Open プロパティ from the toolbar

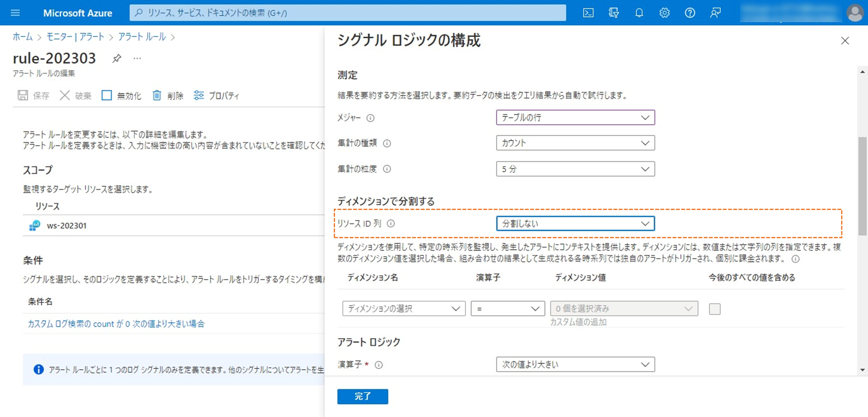click(217, 95)
